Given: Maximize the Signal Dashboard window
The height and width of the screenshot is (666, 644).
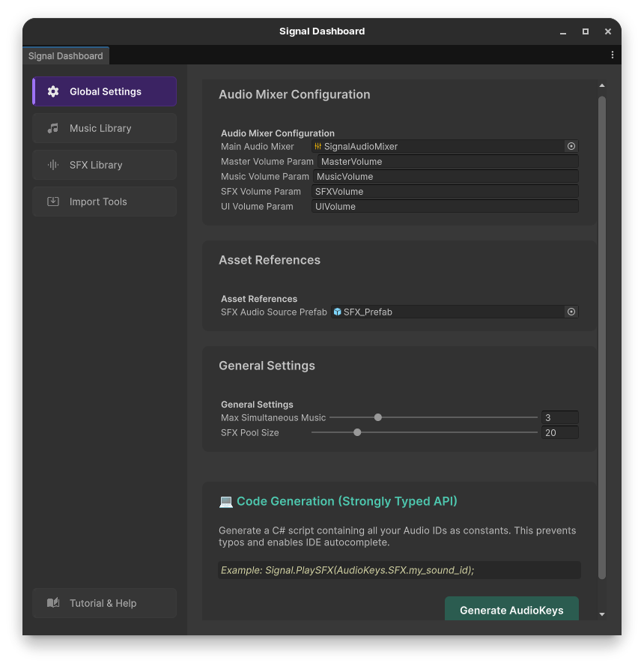Looking at the screenshot, I should [586, 31].
